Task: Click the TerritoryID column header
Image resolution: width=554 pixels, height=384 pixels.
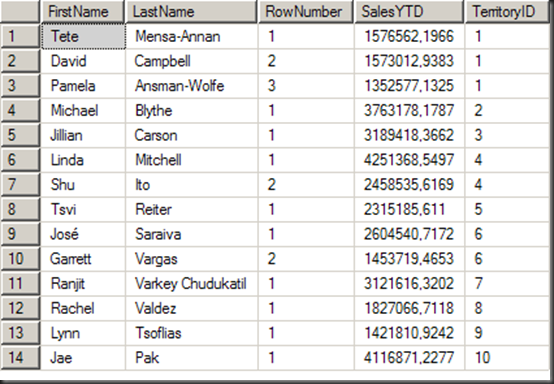Action: tap(507, 12)
